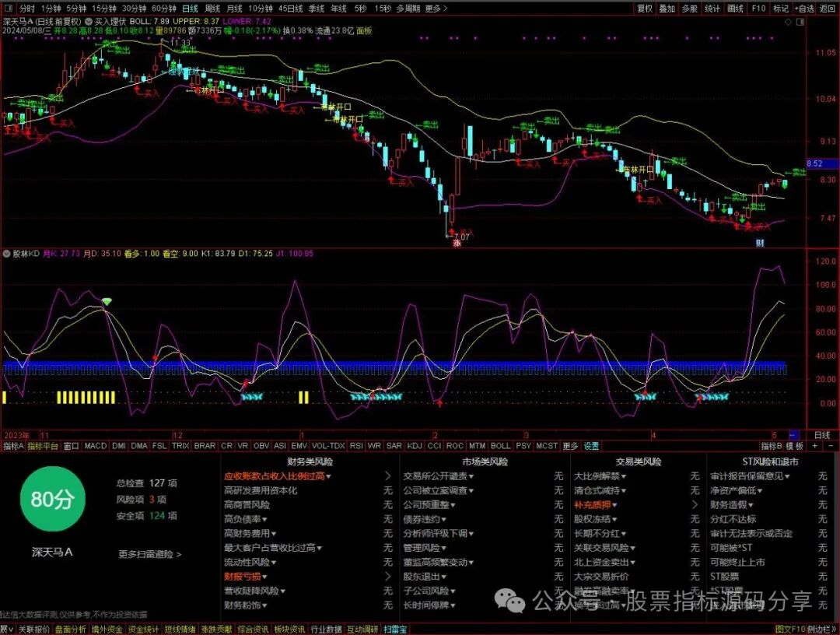This screenshot has width=840, height=635.
Task: Toggle the circle icon before 股林KD
Action: [7, 254]
